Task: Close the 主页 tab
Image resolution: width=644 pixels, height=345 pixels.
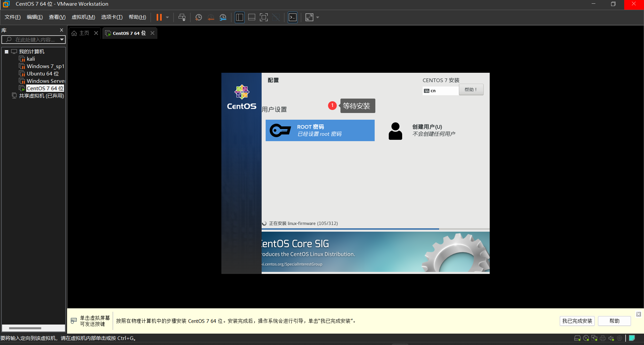Action: point(96,33)
